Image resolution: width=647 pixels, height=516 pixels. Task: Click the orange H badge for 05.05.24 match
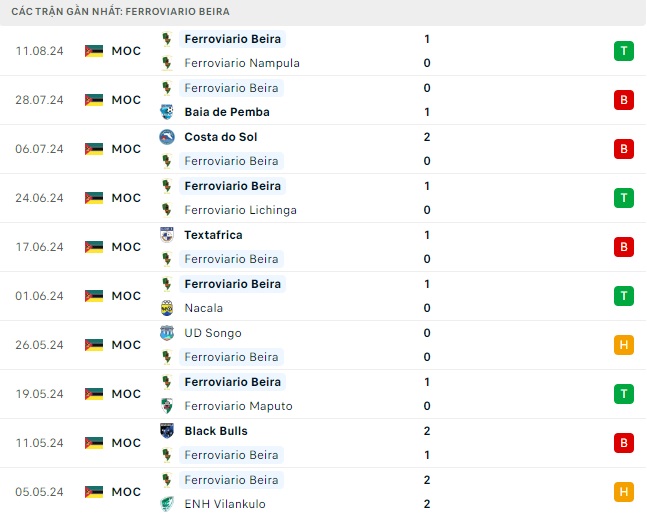[x=624, y=492]
